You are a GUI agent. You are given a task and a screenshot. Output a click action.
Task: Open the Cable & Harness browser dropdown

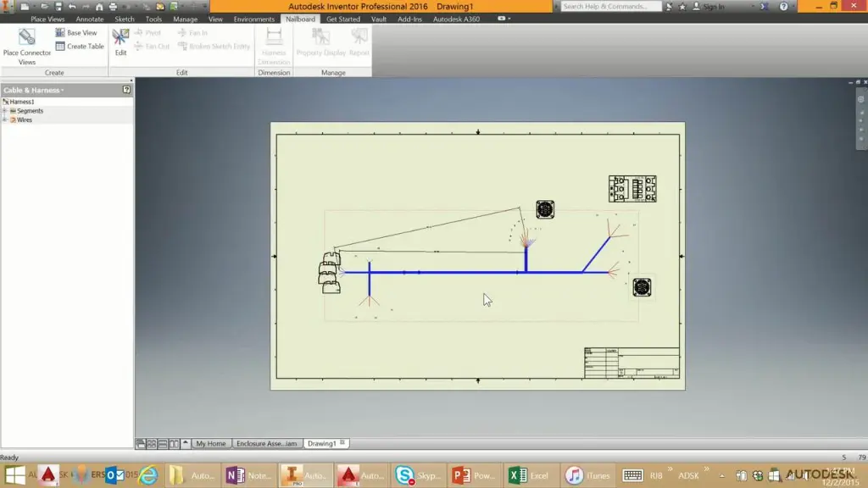[x=63, y=90]
